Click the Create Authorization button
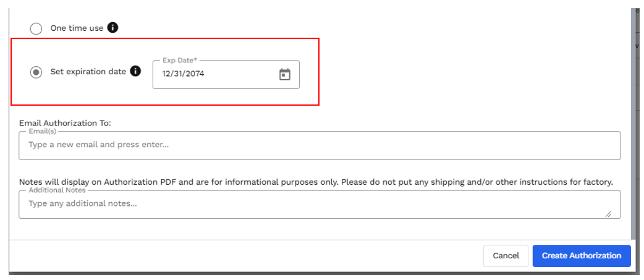This screenshot has width=644, height=280. click(582, 256)
